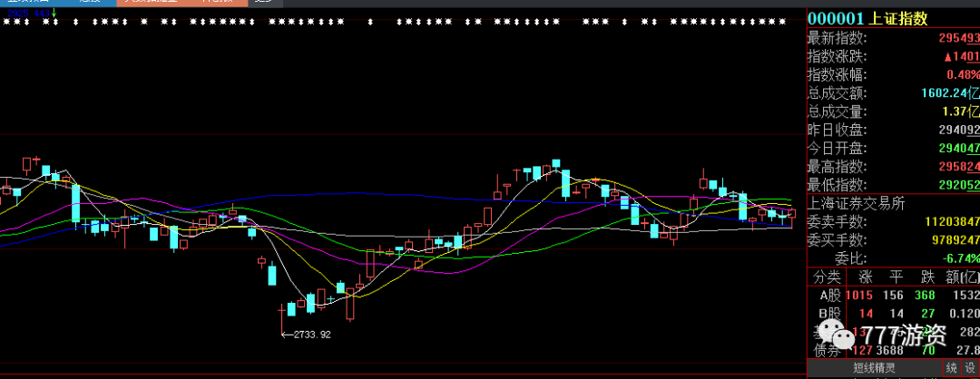980x379 pixels.
Task: Click the highest index value 295824
Action: point(959,167)
